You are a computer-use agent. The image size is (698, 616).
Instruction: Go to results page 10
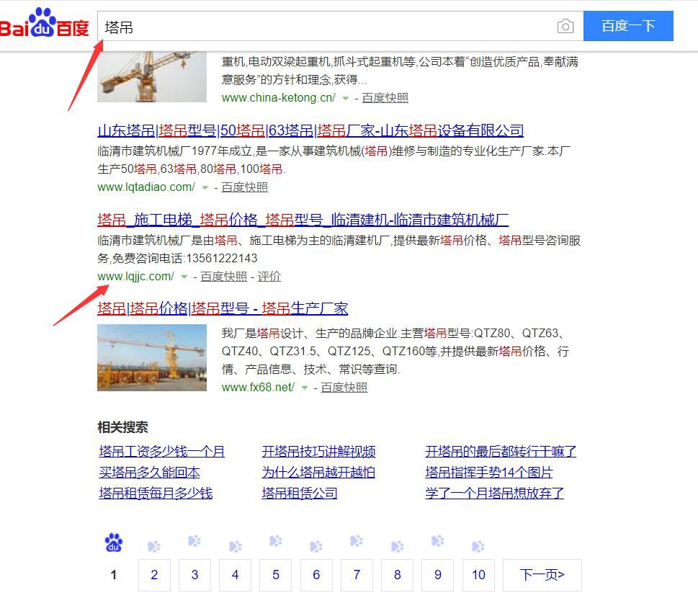478,575
